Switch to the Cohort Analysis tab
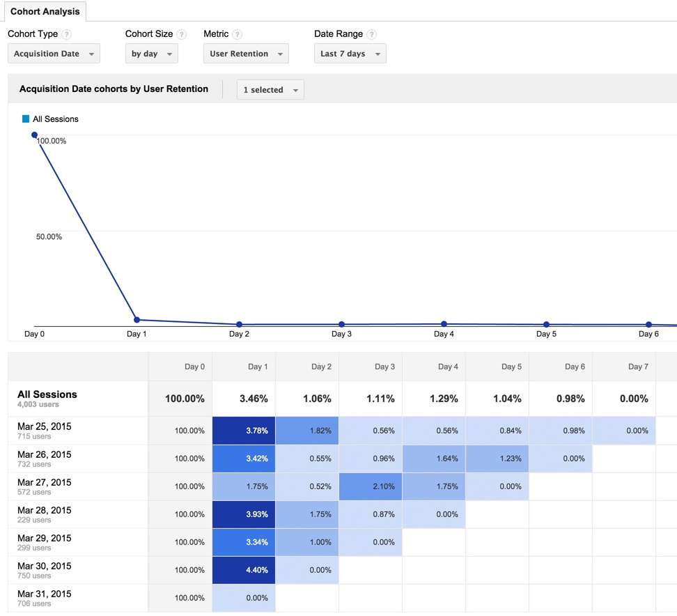The width and height of the screenshot is (677, 616). 45,12
